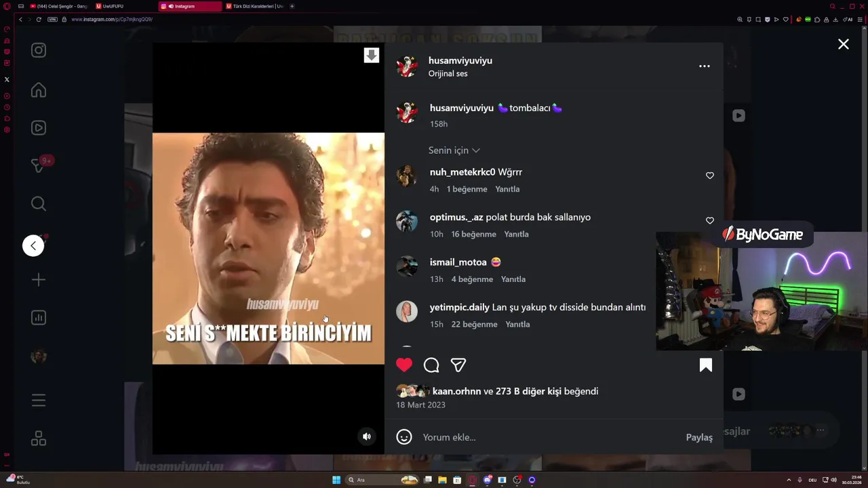Open kaan.orhnn profile in the likes line
The height and width of the screenshot is (488, 868).
click(x=456, y=391)
